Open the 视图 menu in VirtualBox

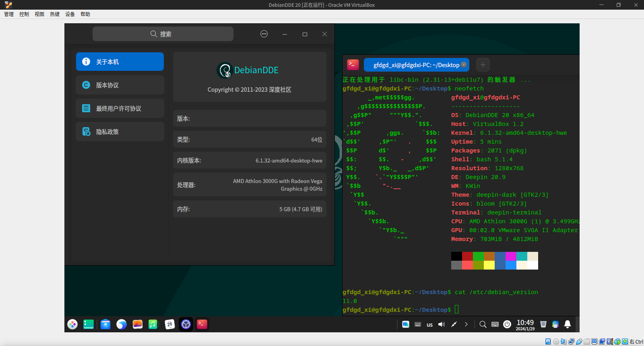39,14
